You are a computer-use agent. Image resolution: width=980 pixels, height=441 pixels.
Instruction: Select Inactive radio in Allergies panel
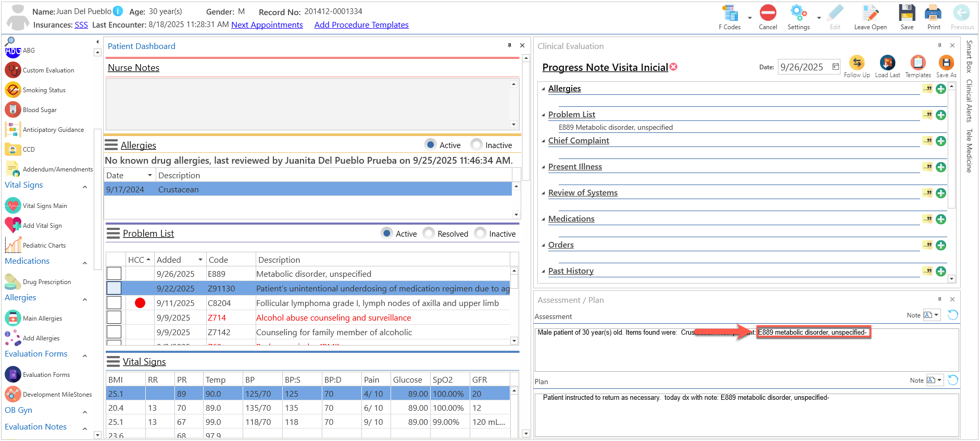[x=476, y=144]
